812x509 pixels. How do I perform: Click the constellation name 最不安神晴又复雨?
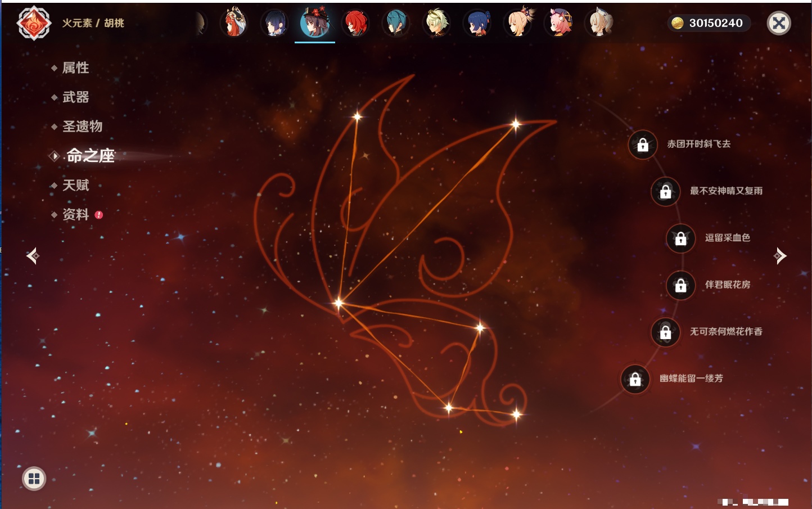click(727, 191)
